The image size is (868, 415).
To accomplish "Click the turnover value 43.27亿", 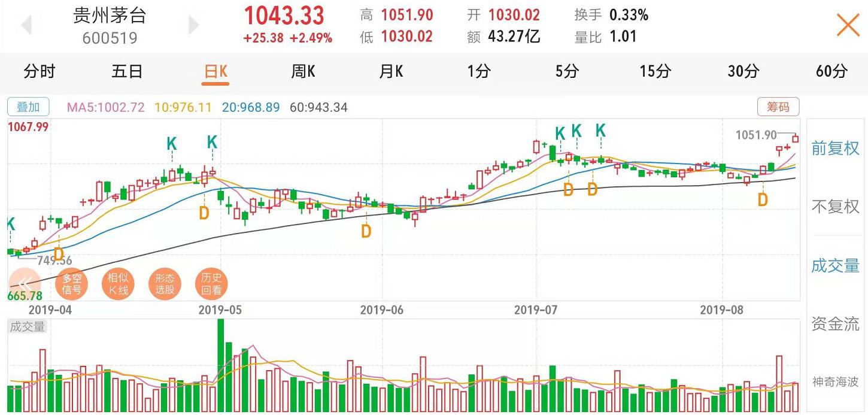I will pos(514,37).
